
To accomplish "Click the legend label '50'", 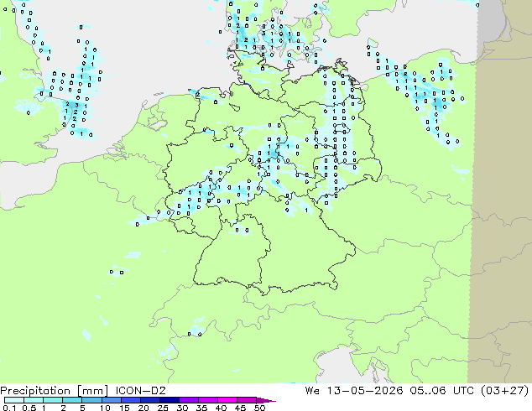I will pyautogui.click(x=259, y=408).
